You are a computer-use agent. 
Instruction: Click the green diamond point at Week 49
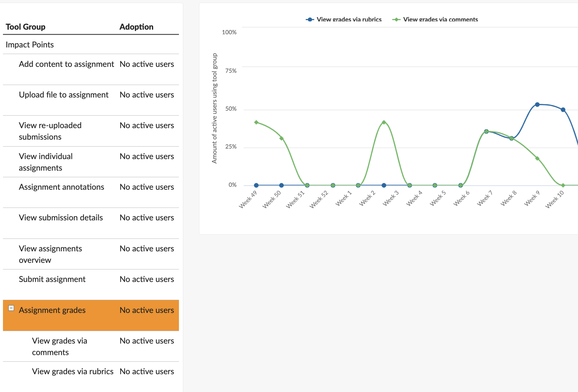[x=256, y=122]
